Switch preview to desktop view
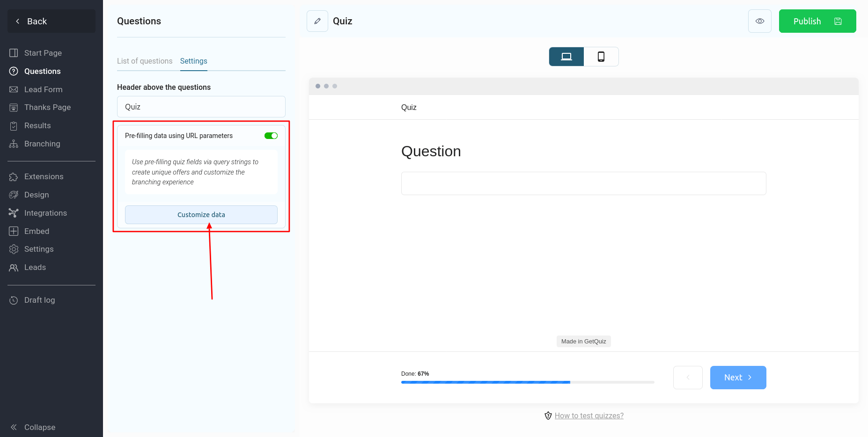868x437 pixels. click(566, 57)
